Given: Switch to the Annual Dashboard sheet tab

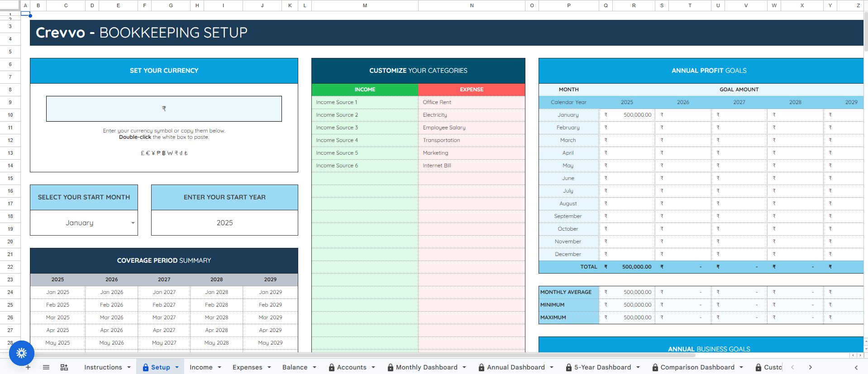Looking at the screenshot, I should pos(516,367).
